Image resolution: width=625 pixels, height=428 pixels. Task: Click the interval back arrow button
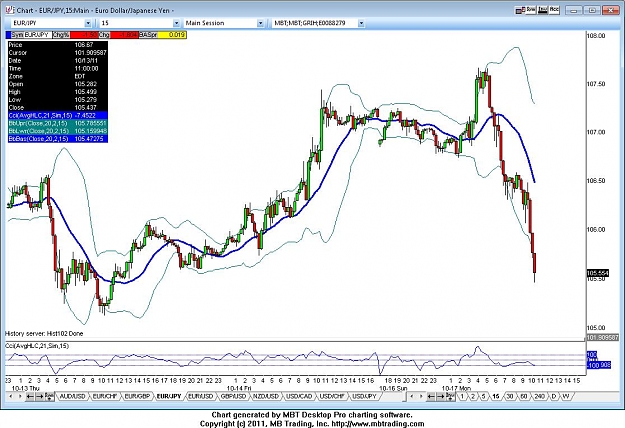coord(431,397)
